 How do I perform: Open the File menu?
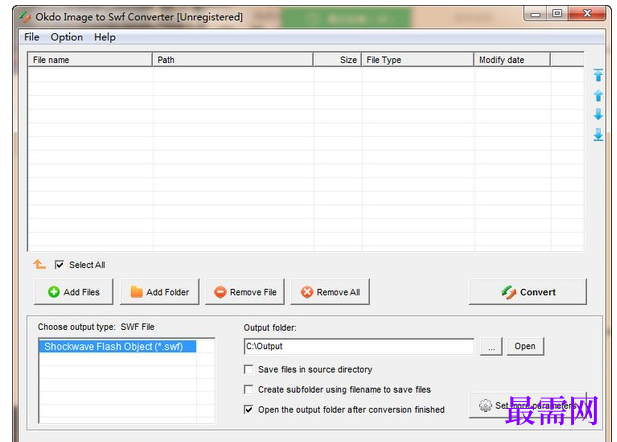[x=31, y=37]
